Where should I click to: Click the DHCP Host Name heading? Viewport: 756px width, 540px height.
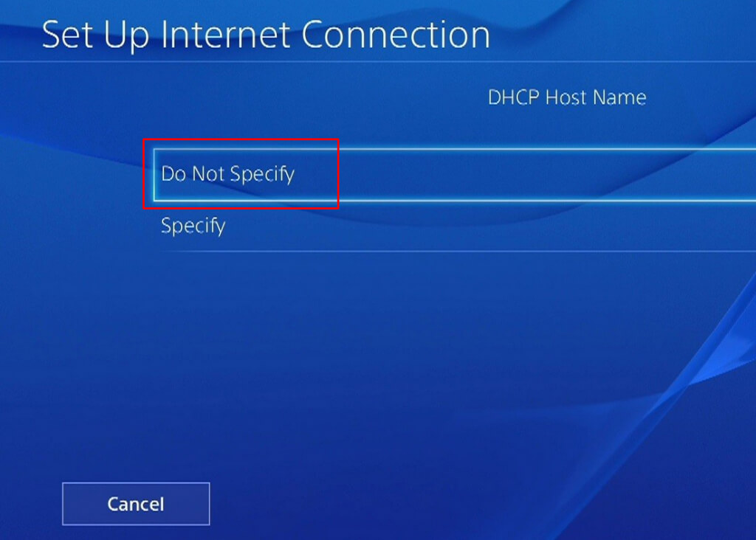click(x=567, y=98)
